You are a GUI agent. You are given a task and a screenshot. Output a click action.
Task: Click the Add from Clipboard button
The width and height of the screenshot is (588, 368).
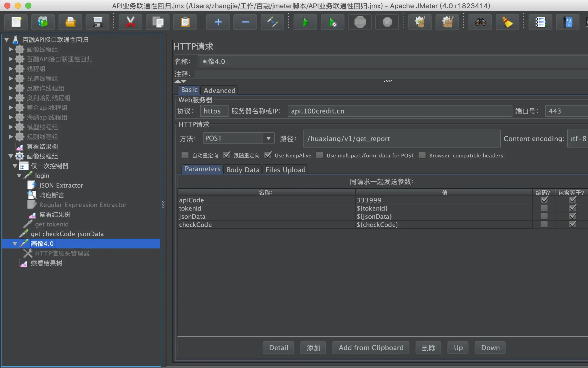pos(371,348)
